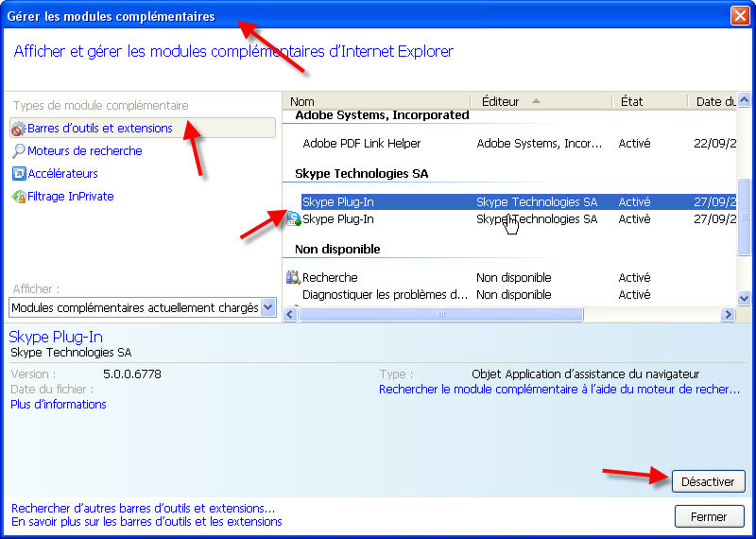Sort the list by Nom column
756x539 pixels.
[376, 101]
